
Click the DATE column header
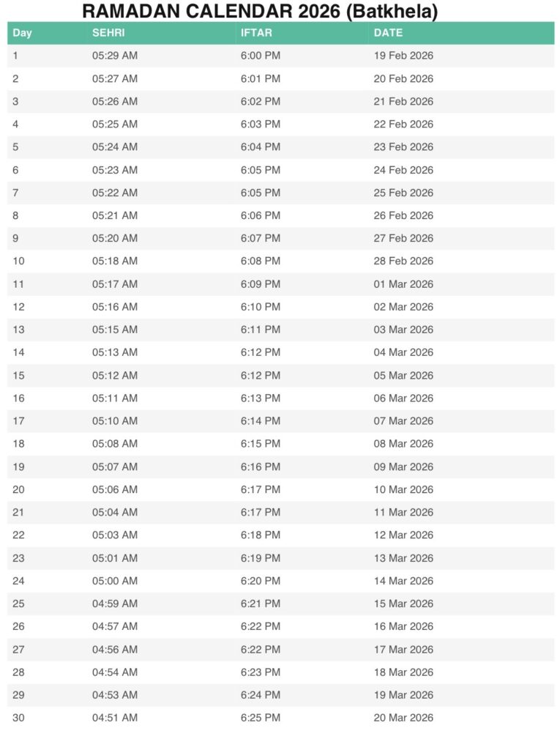(x=388, y=33)
